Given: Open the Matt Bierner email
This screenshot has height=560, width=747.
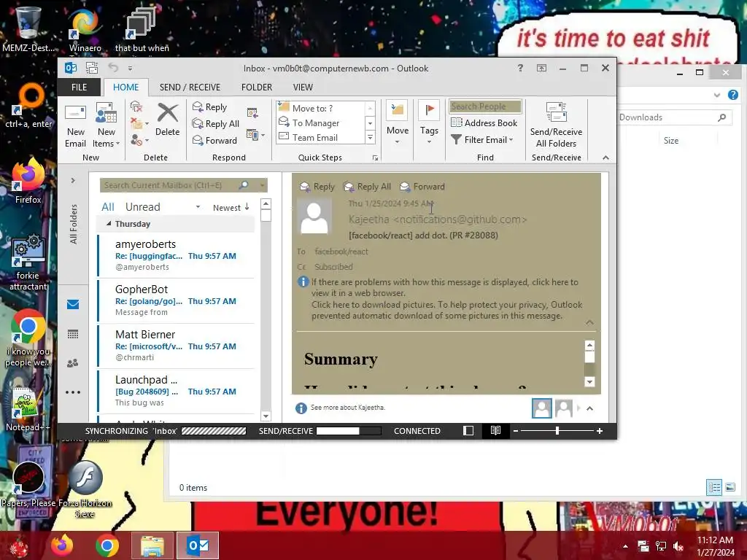Looking at the screenshot, I should (x=175, y=346).
